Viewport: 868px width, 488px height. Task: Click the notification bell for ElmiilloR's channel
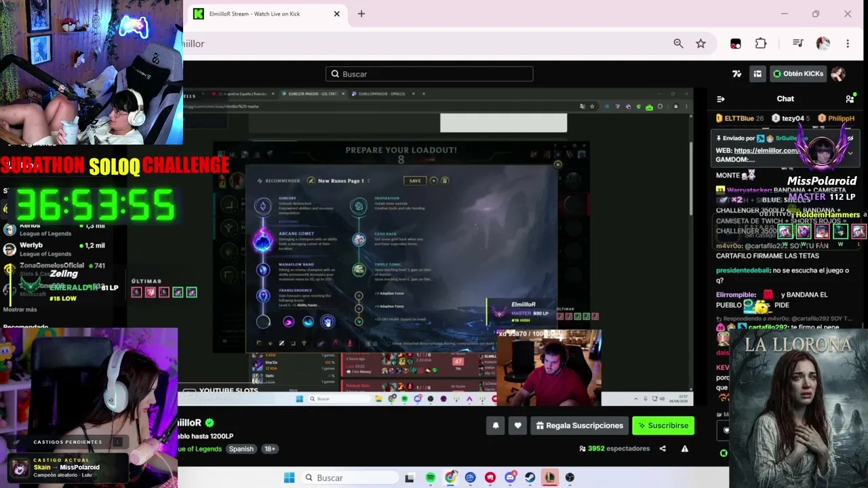click(496, 426)
